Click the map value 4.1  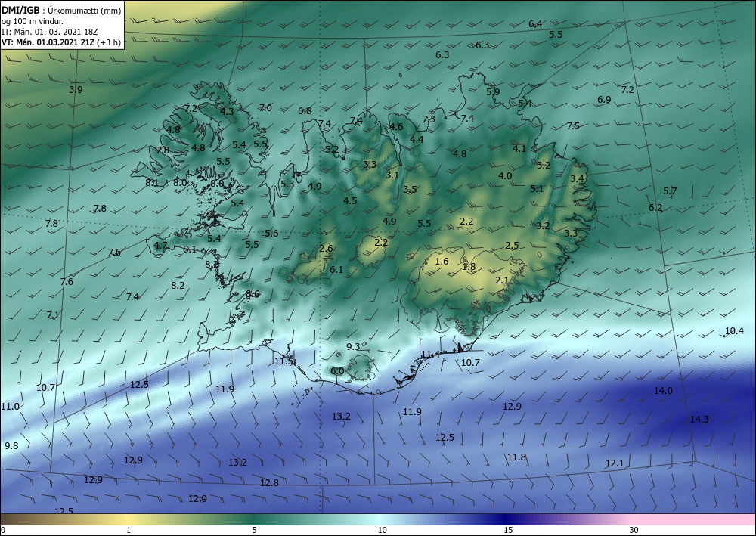click(x=519, y=148)
